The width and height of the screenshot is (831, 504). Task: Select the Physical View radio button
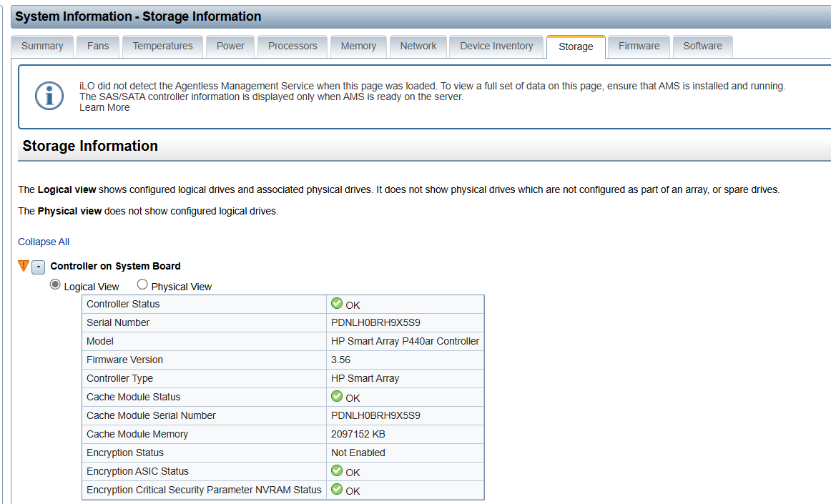coord(142,285)
